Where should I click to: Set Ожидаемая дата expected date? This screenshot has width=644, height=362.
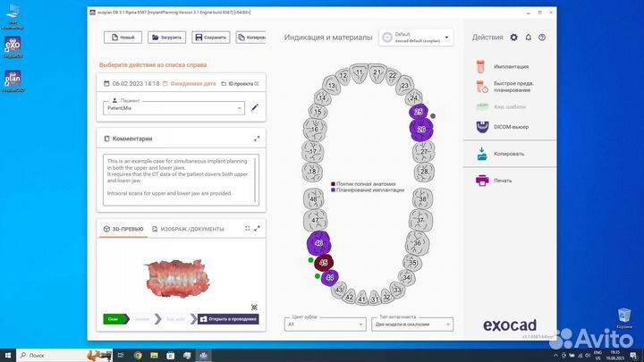coord(190,84)
